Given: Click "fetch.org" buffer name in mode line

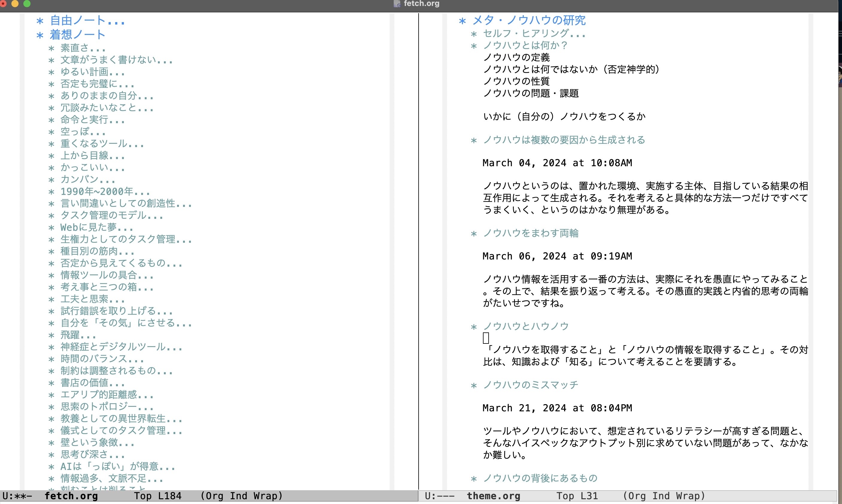Looking at the screenshot, I should (x=72, y=496).
